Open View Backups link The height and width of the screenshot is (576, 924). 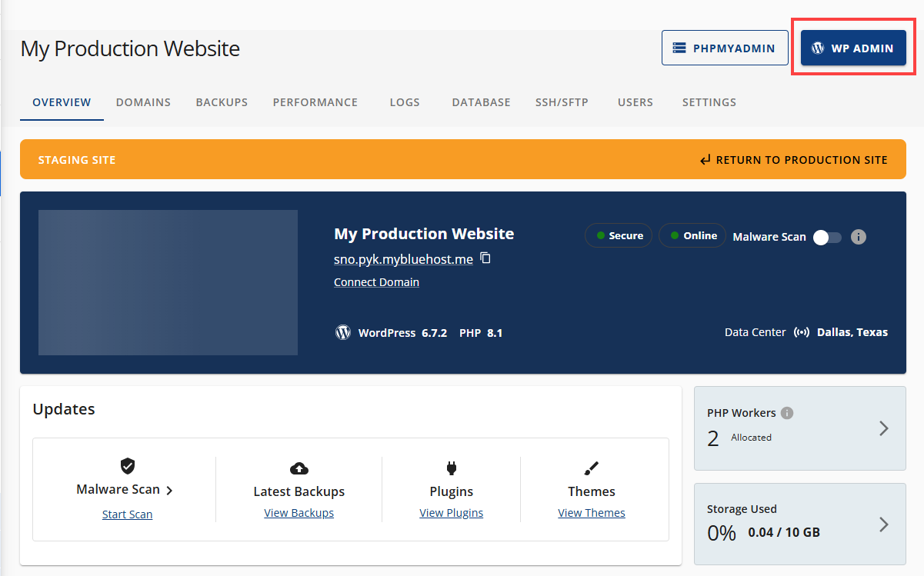pos(299,513)
